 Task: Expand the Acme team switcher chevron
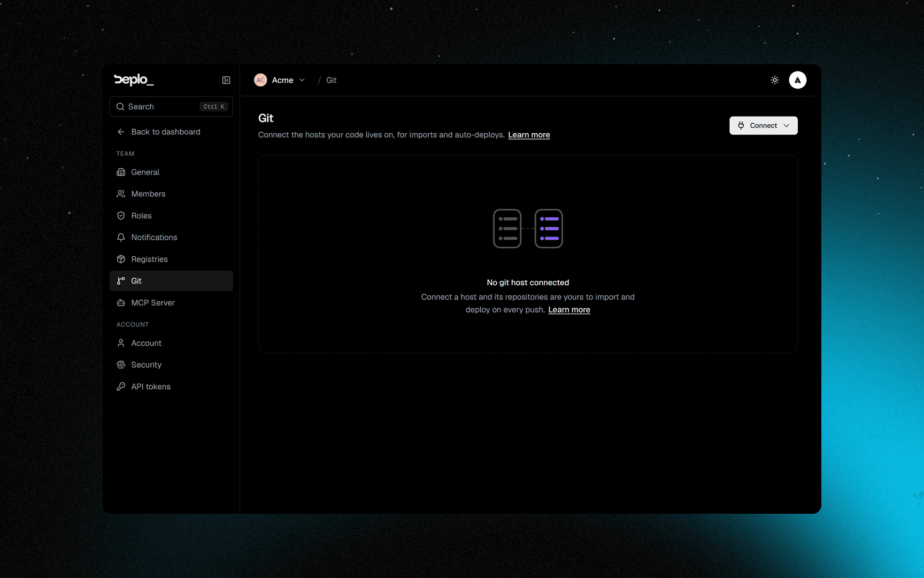(x=302, y=80)
